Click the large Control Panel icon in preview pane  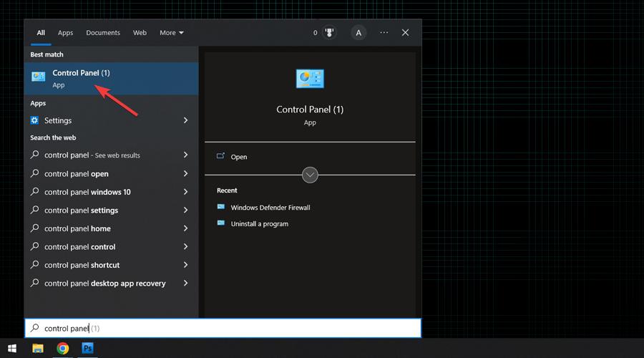pyautogui.click(x=310, y=79)
